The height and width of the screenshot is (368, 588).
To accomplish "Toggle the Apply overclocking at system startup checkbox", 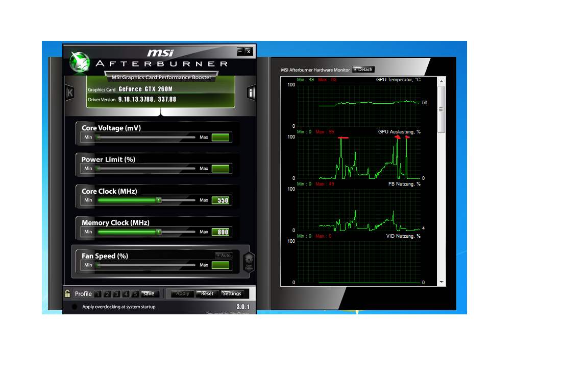I will (x=74, y=307).
